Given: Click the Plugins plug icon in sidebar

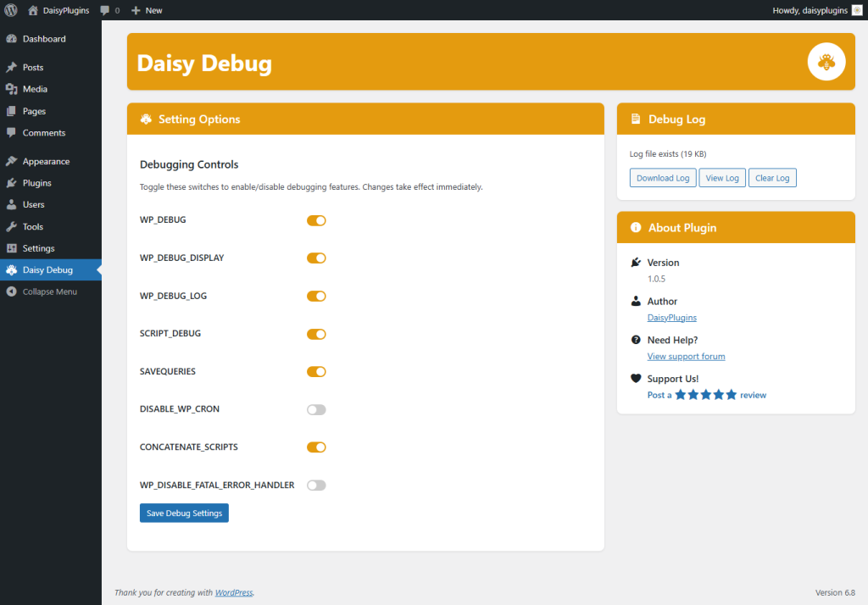Looking at the screenshot, I should coord(11,183).
